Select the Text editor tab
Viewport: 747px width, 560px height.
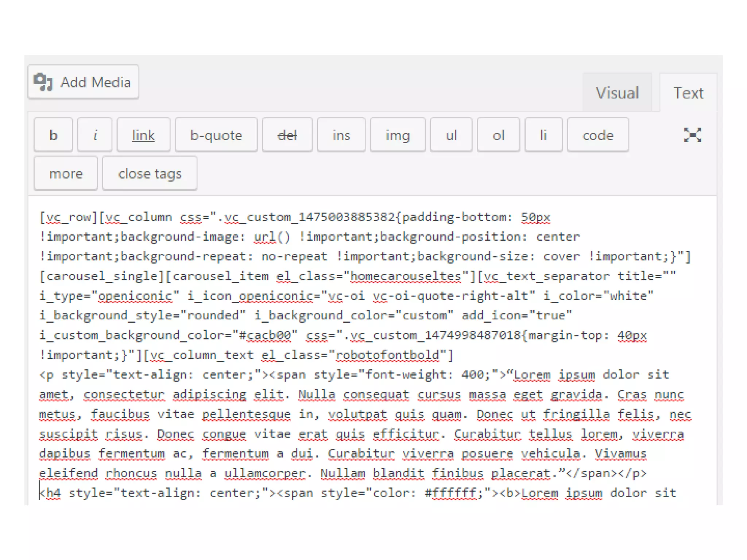click(688, 93)
